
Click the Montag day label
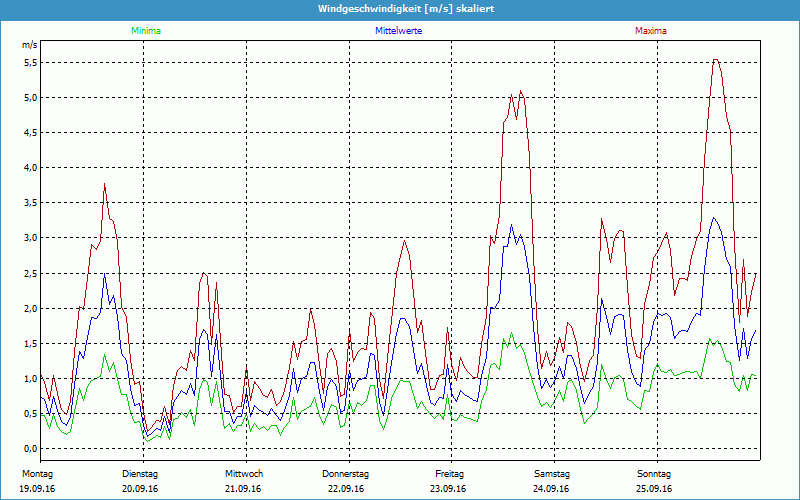coord(37,474)
